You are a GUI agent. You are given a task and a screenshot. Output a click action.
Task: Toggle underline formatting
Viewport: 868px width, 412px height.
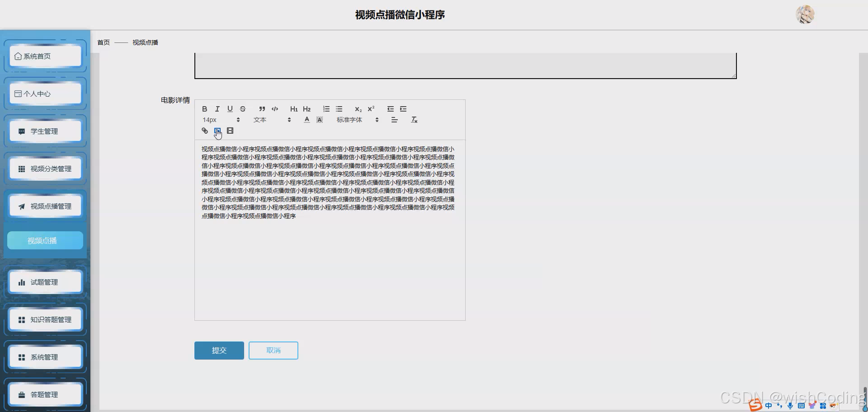click(230, 109)
